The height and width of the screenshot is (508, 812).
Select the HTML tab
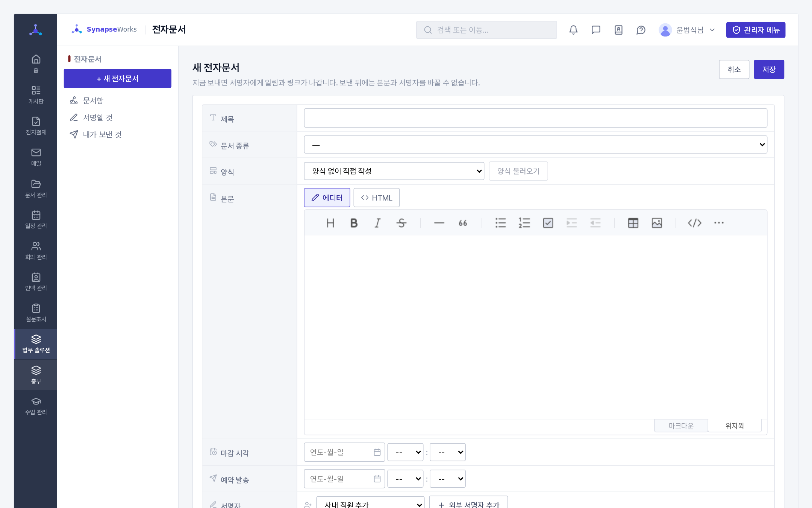pyautogui.click(x=377, y=198)
